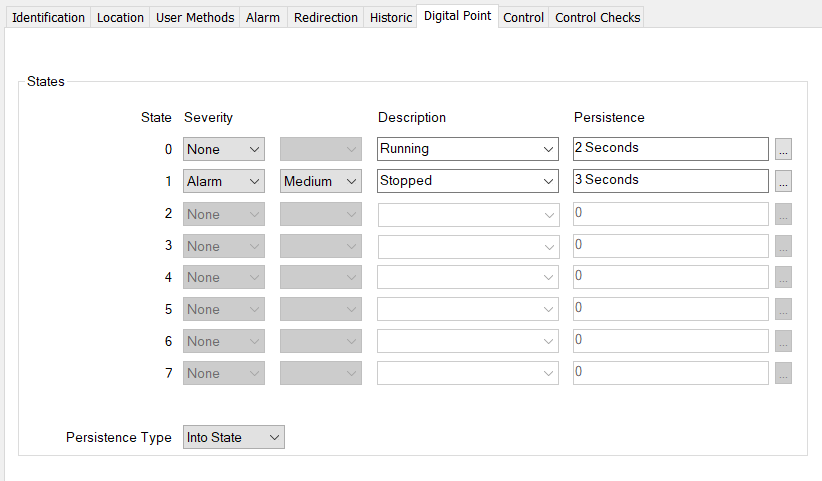822x481 pixels.
Task: Select the Digital Point tab
Action: pos(456,17)
